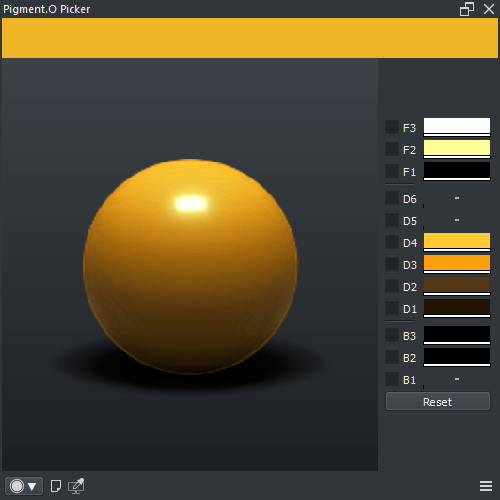Open the sphere mode dropdown selector
500x500 pixels.
point(24,486)
